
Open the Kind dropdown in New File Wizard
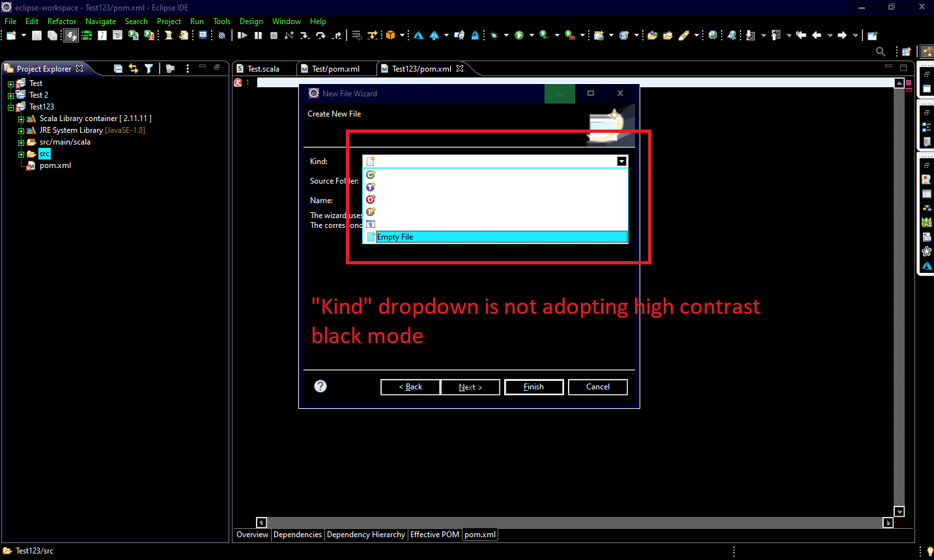point(621,161)
